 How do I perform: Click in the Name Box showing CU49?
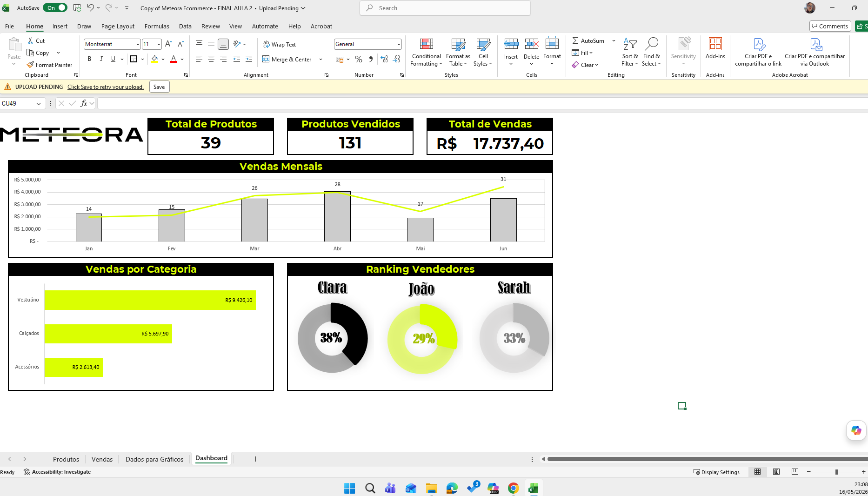click(18, 104)
